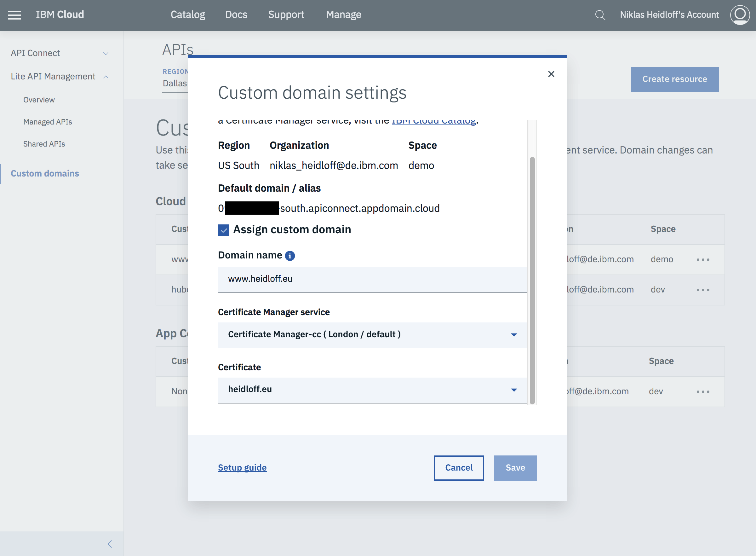Open row actions in App Connect table
The image size is (756, 556).
tap(703, 391)
